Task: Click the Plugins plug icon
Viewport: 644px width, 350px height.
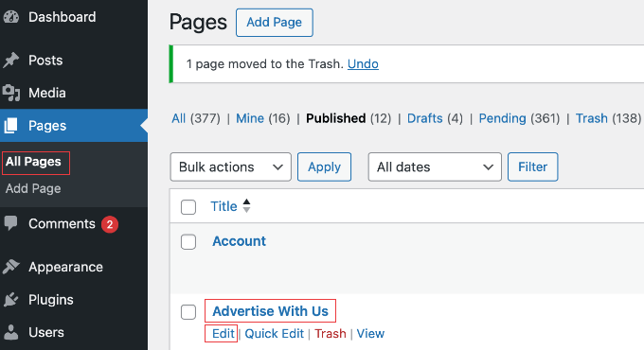Action: click(11, 300)
